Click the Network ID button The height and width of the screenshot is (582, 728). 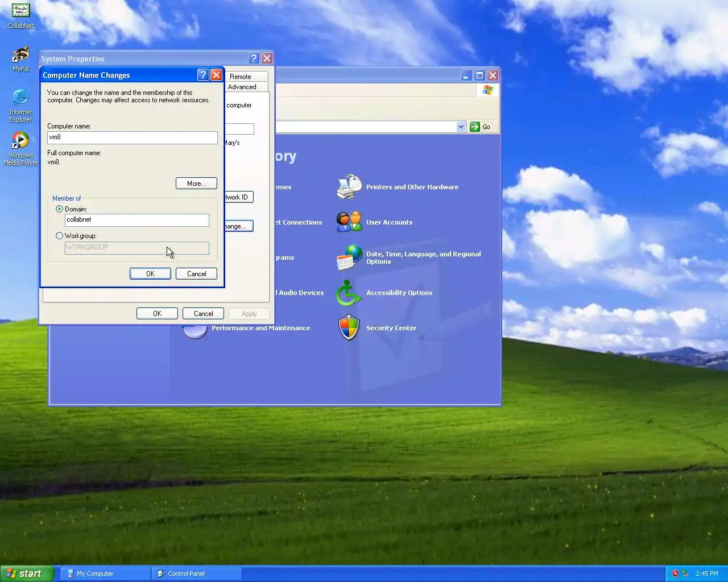(239, 197)
